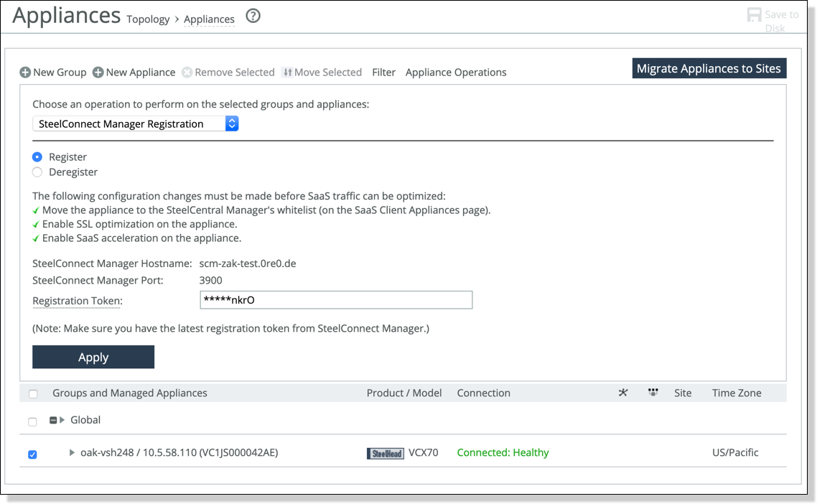Click the VCX70 model text
Viewport: 817px width, 504px height.
coord(423,452)
